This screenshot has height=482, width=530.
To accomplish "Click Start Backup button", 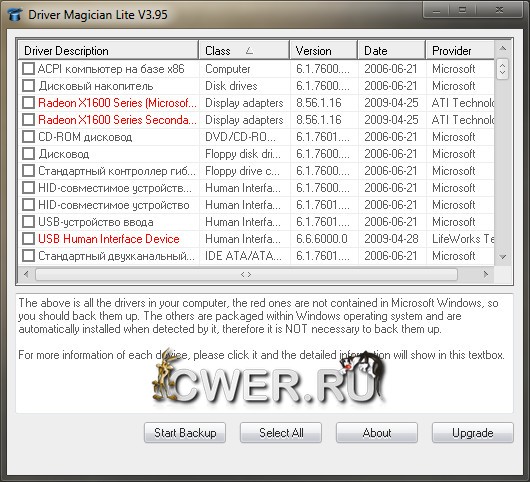I will click(x=185, y=433).
